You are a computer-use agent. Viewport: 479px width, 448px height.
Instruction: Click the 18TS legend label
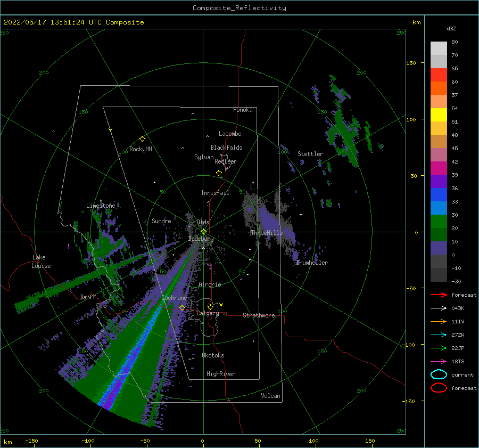click(x=458, y=362)
